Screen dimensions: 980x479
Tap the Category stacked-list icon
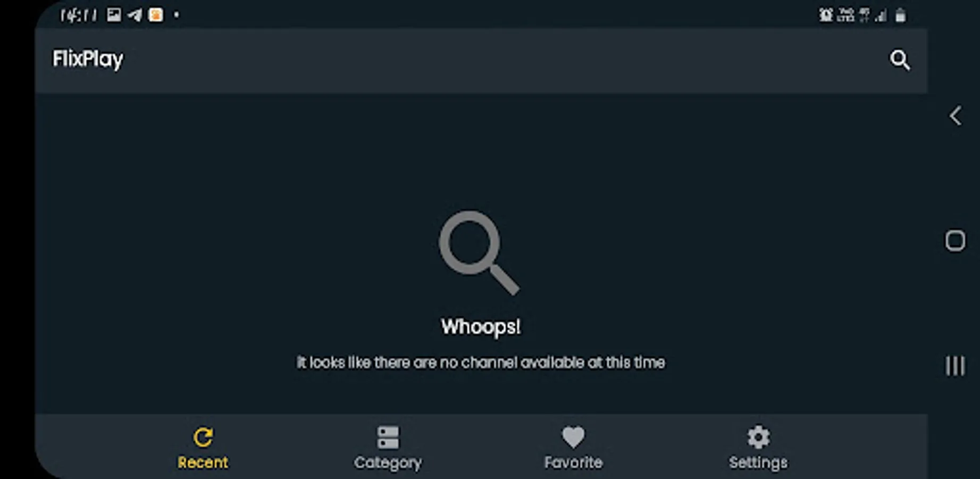click(388, 437)
